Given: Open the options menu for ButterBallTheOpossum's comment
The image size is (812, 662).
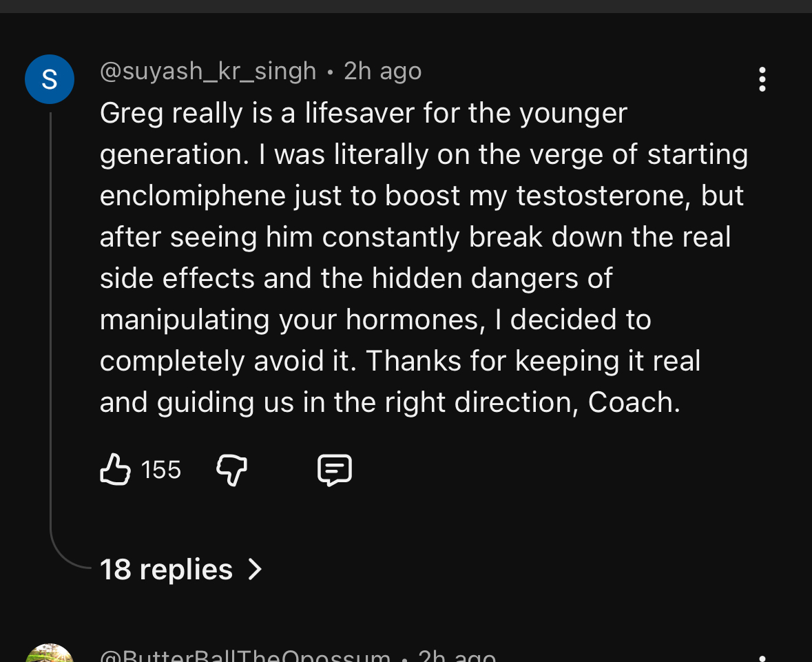Looking at the screenshot, I should [762, 658].
